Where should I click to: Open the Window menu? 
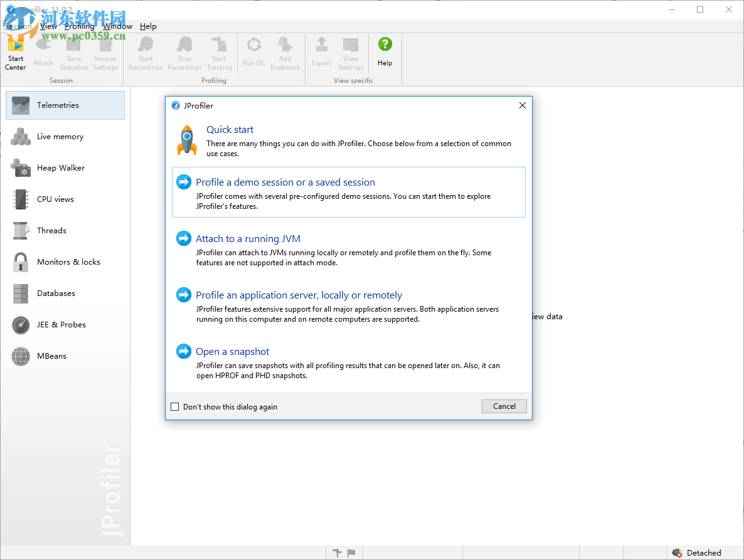coord(118,26)
